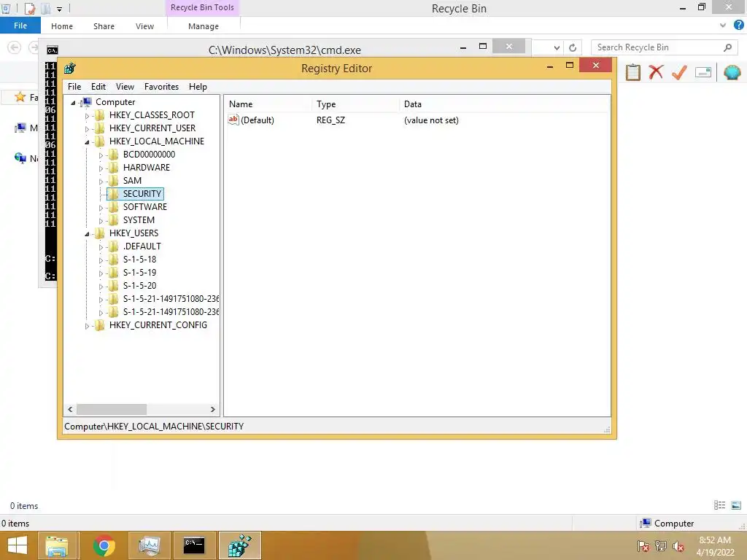Click the clipboard paste icon in Recycle Bin toolbar
Image resolution: width=747 pixels, height=560 pixels.
click(632, 72)
